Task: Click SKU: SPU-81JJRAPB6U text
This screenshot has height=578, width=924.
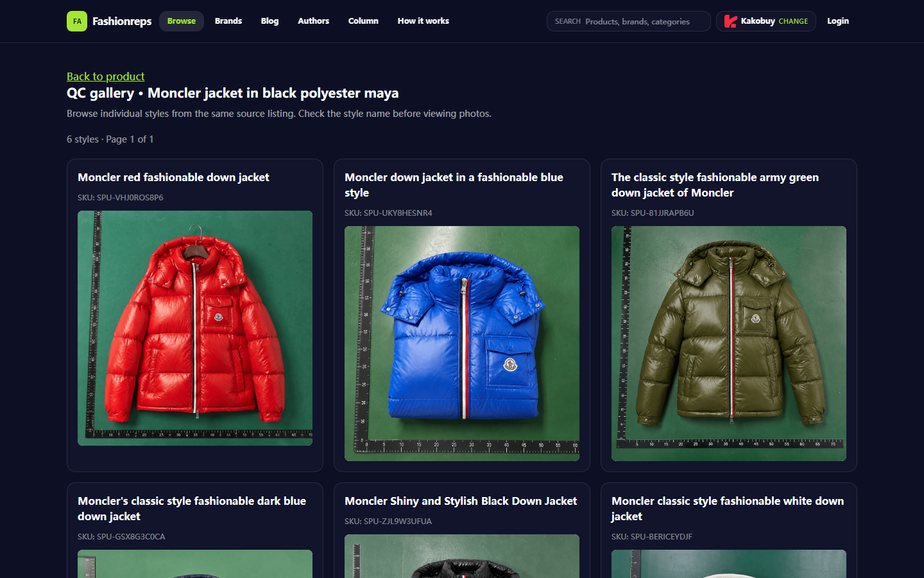Action: (653, 213)
